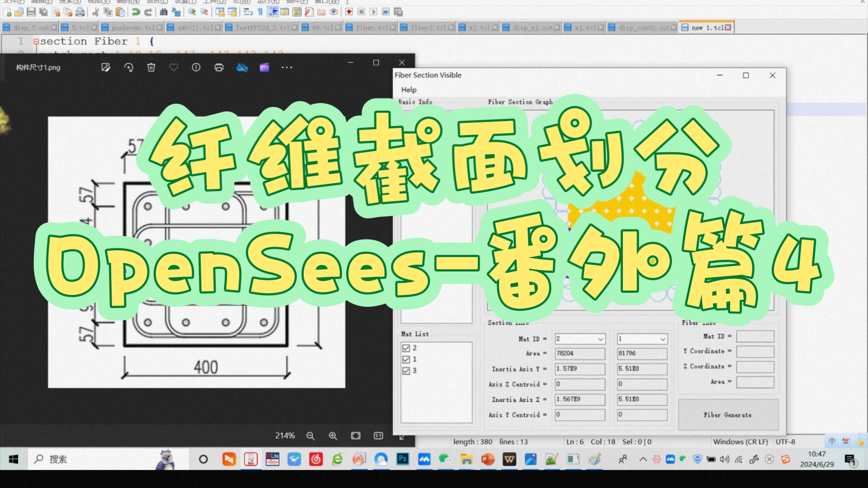Launch WeChat from the taskbar
This screenshot has height=488, width=868.
click(445, 459)
